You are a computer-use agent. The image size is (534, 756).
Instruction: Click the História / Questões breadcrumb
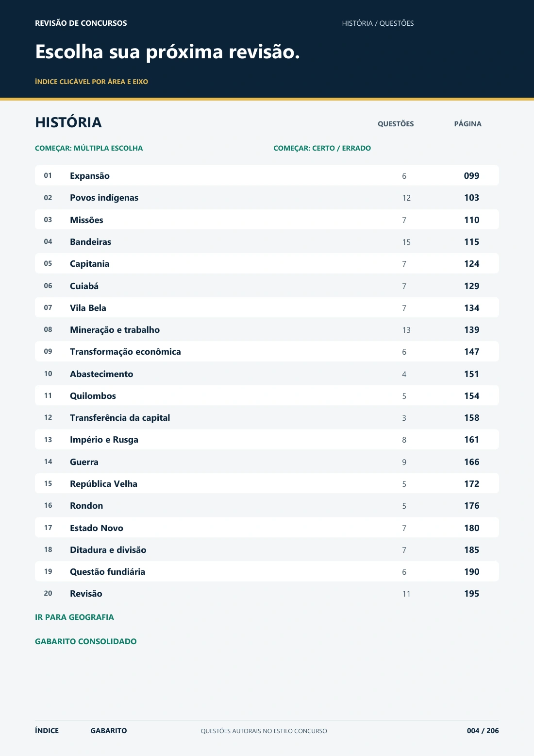[x=378, y=23]
